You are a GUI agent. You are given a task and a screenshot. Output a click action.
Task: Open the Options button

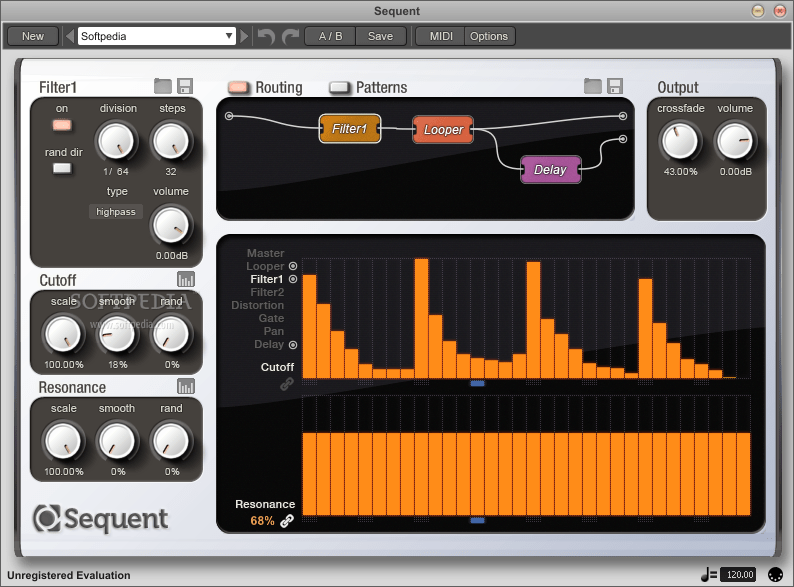(x=489, y=36)
